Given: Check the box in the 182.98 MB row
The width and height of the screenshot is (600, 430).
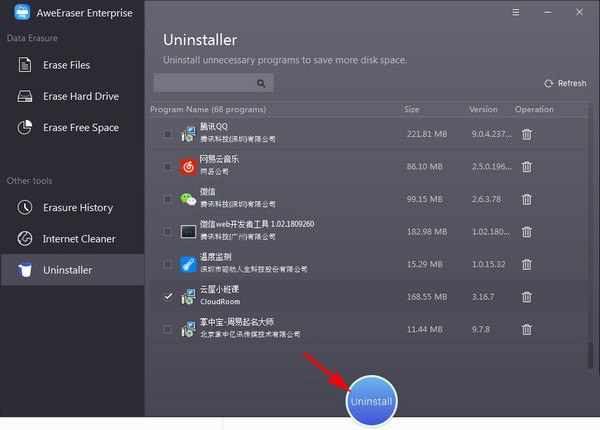Looking at the screenshot, I should [168, 232].
